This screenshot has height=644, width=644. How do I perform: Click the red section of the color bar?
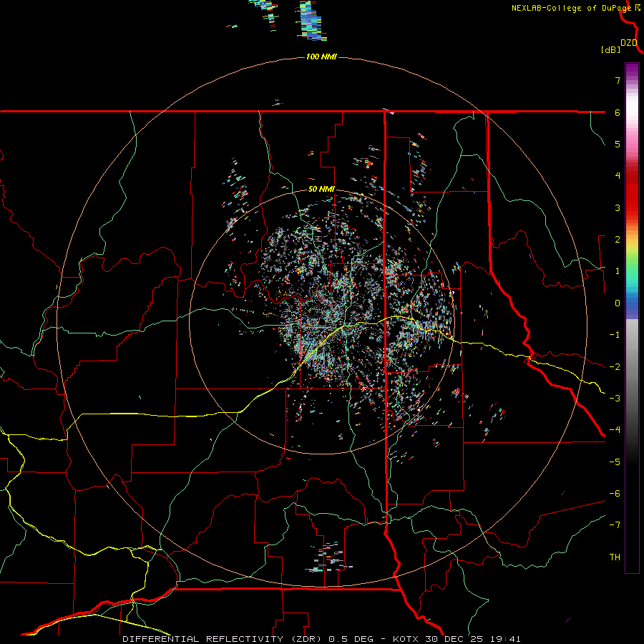[632, 193]
